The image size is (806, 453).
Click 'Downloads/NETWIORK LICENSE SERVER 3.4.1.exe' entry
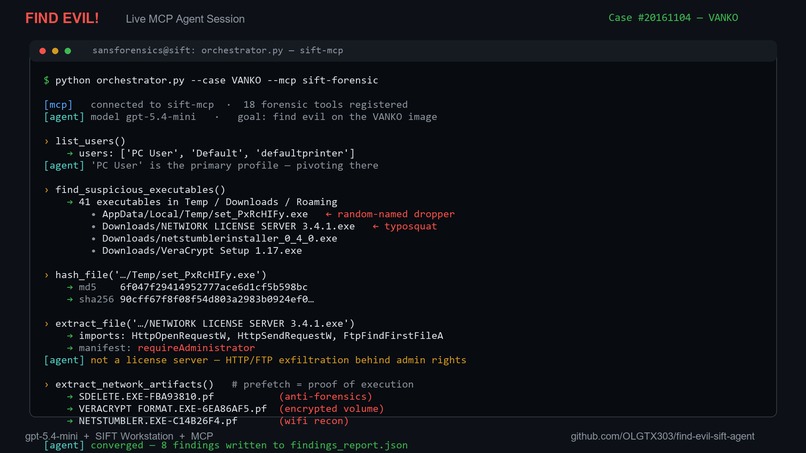point(228,226)
